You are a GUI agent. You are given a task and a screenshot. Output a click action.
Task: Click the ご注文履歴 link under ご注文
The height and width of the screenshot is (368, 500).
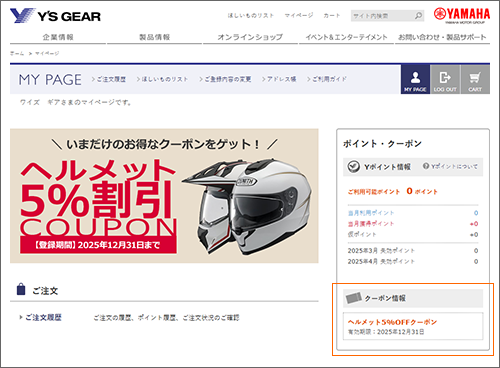click(x=43, y=317)
